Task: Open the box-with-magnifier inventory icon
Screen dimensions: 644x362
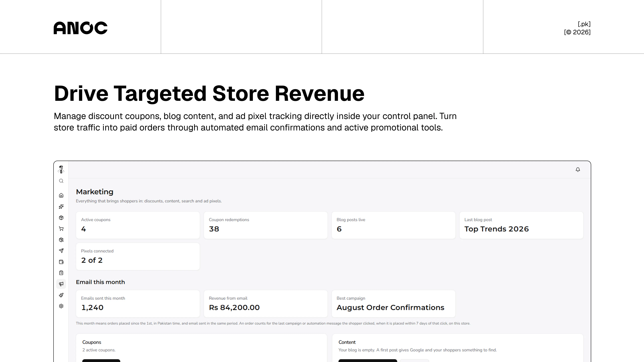Action: 61,240
